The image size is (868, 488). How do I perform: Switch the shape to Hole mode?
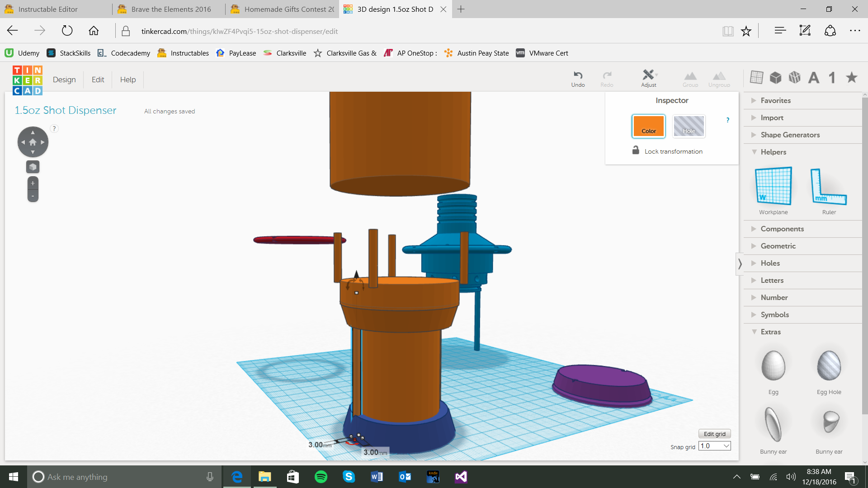pyautogui.click(x=689, y=126)
